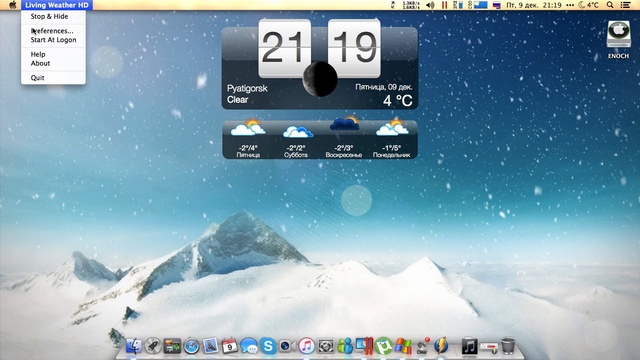The height and width of the screenshot is (360, 640).
Task: Open Preferences... in the Living Weather menu
Action: 53,31
